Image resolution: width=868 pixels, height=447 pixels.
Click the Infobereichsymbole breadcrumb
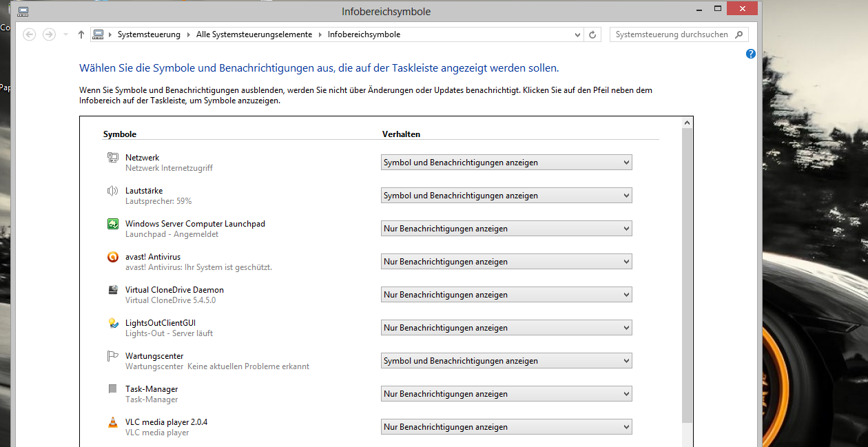pyautogui.click(x=364, y=34)
